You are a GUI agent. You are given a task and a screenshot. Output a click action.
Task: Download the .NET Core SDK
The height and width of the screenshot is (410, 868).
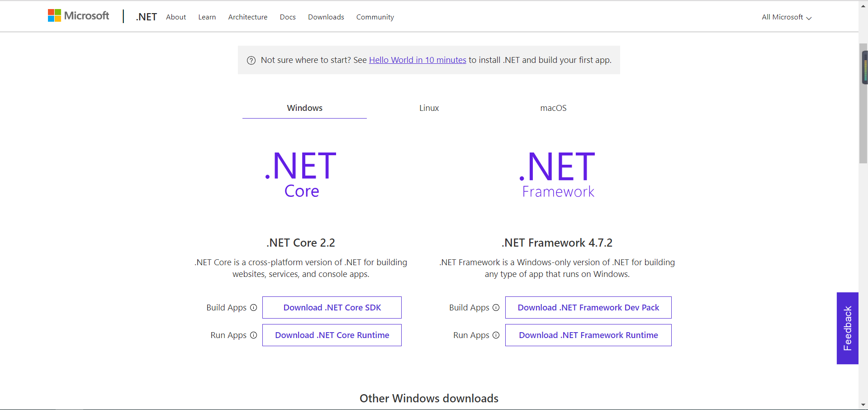332,307
